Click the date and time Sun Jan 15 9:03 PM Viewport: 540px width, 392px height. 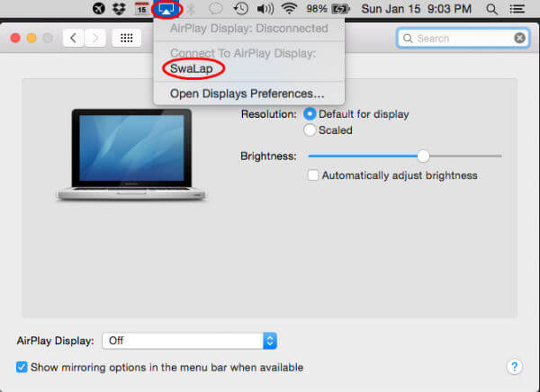tap(417, 9)
